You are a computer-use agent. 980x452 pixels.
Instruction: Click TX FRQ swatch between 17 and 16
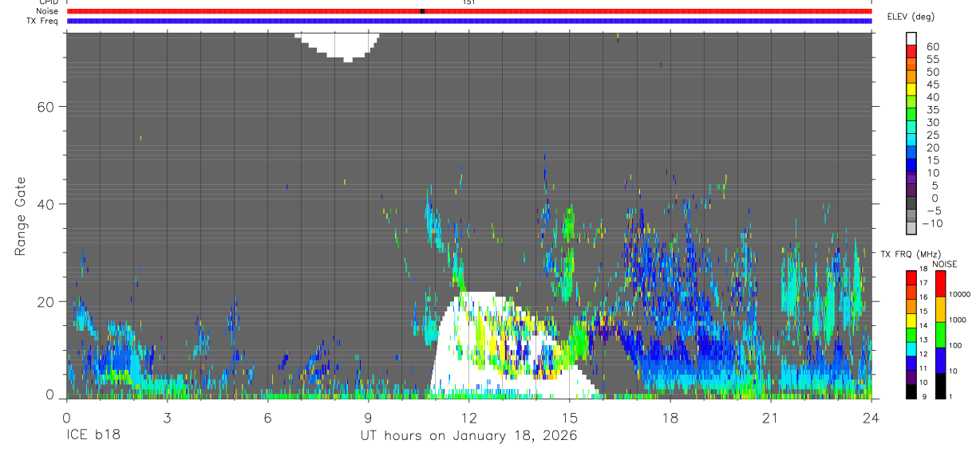click(x=911, y=291)
